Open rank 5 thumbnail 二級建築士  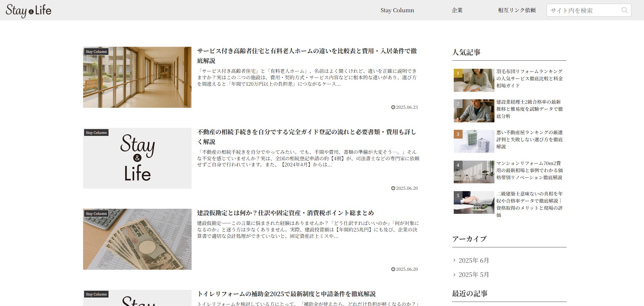[474, 202]
